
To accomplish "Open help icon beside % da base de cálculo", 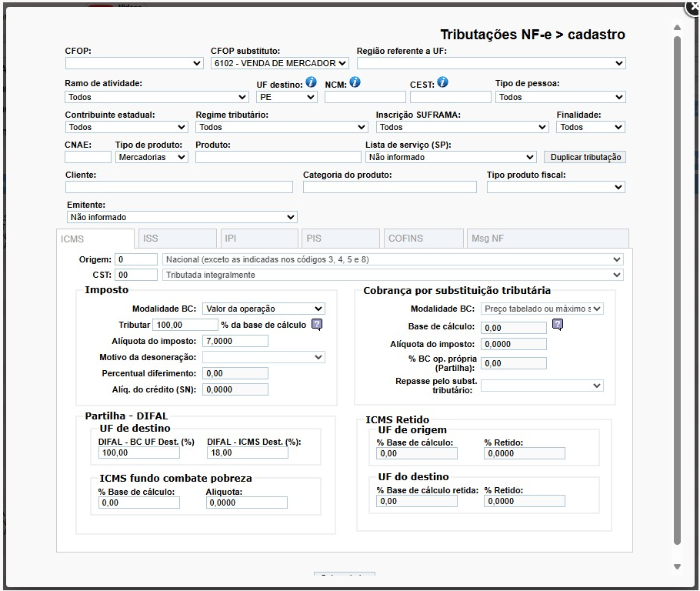I will point(316,324).
